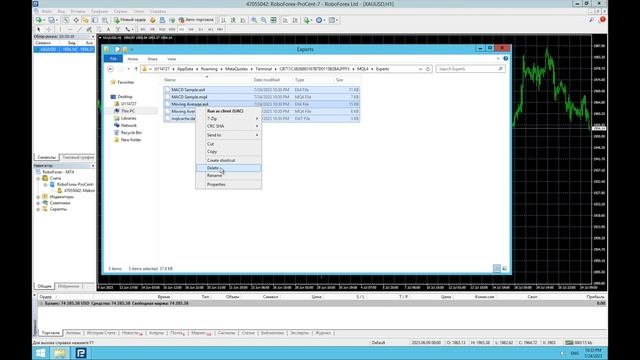Open the indicators list dropdown arrow

[x=312, y=20]
